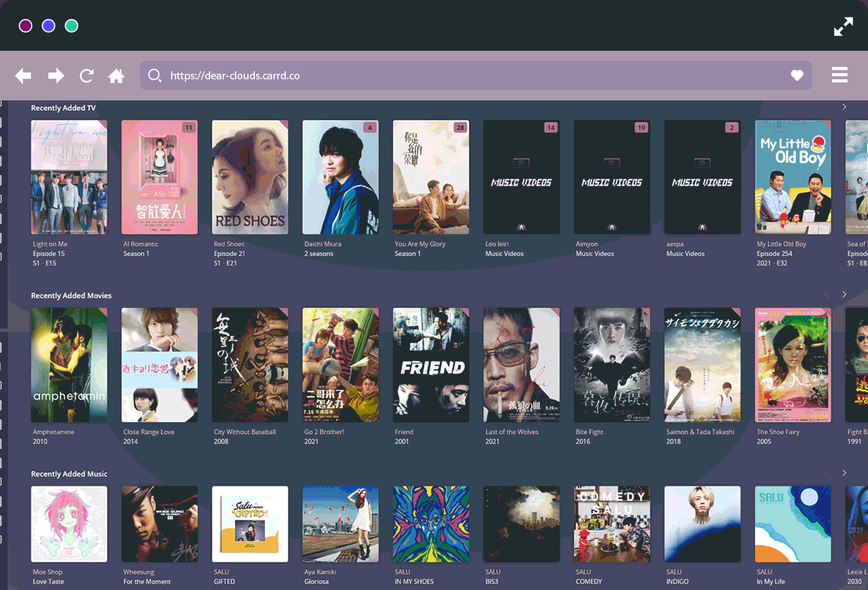Click 'Go 2 Brother!' title text
The image size is (868, 590).
click(x=324, y=432)
